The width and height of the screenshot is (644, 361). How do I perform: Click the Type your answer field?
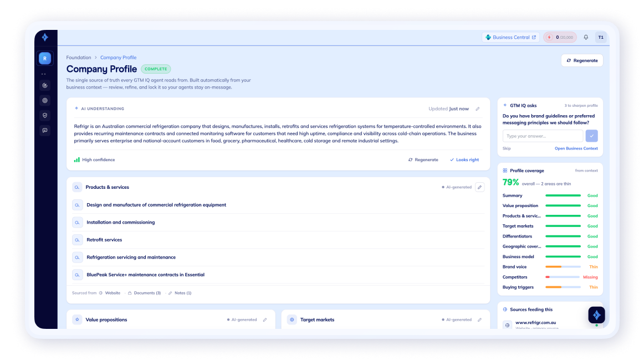(543, 136)
